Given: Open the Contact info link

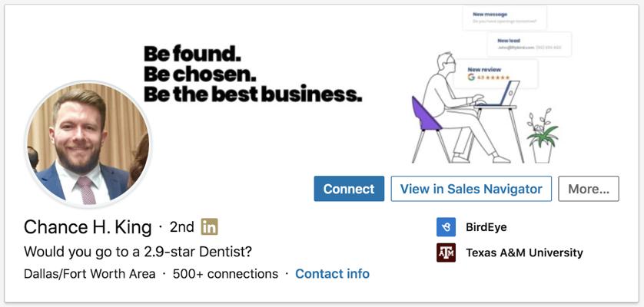Looking at the screenshot, I should 332,274.
